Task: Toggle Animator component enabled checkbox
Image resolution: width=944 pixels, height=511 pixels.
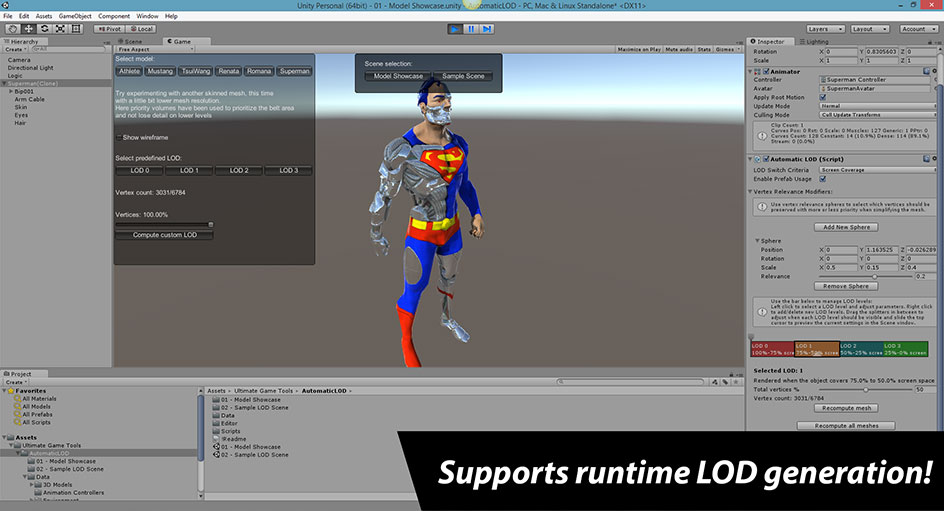Action: point(766,72)
